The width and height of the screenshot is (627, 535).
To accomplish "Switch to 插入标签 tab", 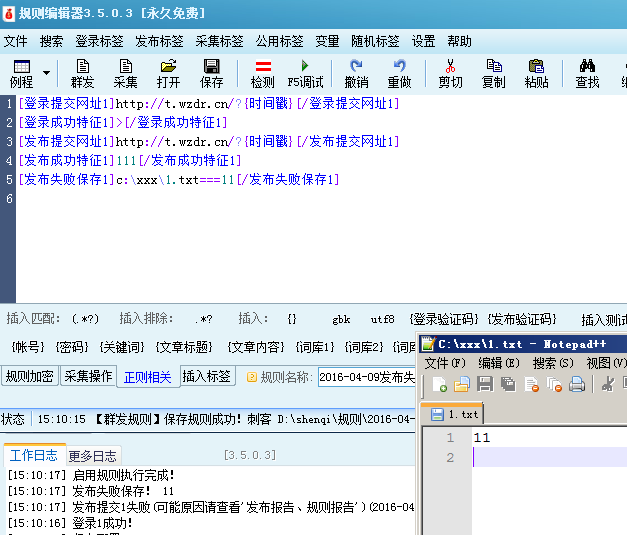I will click(x=207, y=376).
